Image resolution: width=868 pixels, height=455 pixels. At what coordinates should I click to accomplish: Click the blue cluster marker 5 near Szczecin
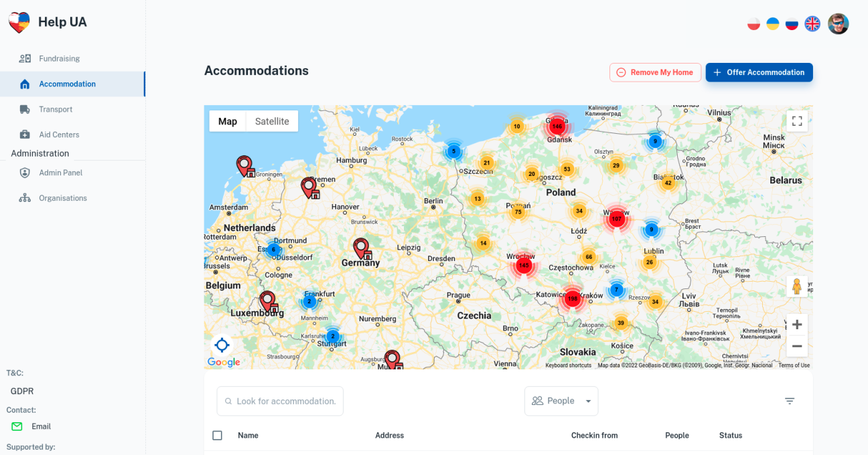(453, 151)
